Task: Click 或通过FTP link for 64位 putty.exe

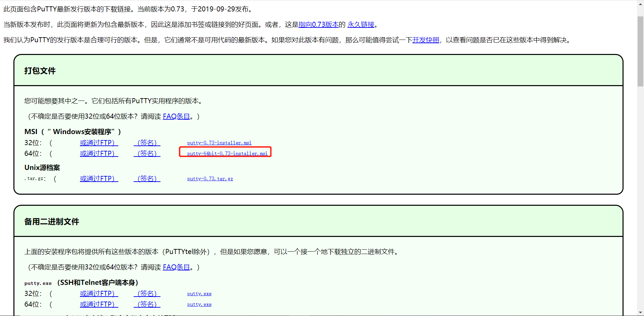Action: point(99,304)
